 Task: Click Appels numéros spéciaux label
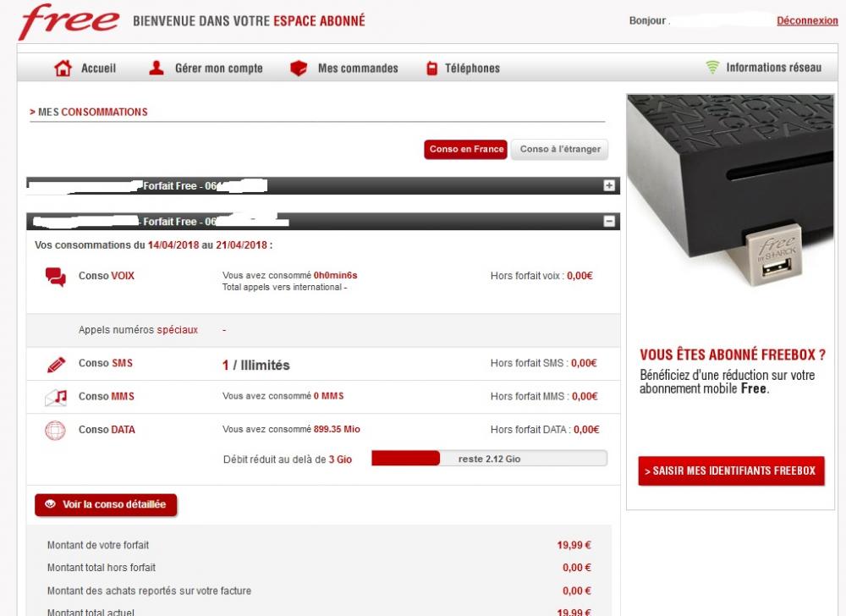(x=138, y=329)
